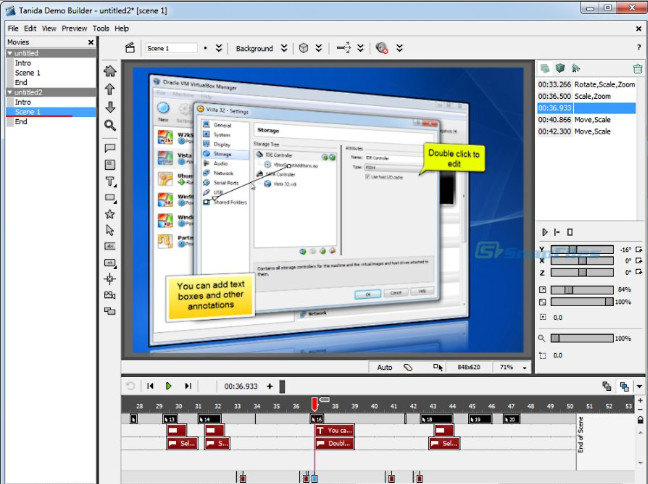Open the 71% zoom dropdown
The image size is (648, 484).
point(524,367)
